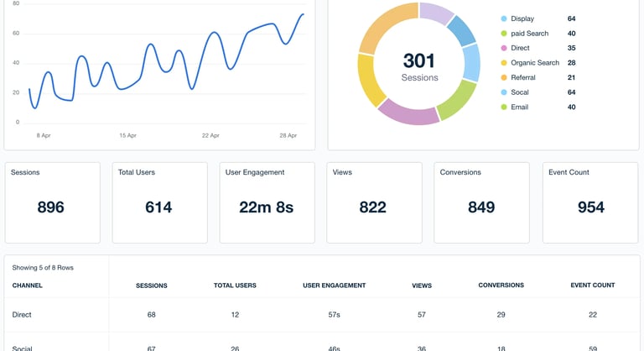
Task: Click the lavender segment of the donut chart
Action: pyautogui.click(x=435, y=13)
